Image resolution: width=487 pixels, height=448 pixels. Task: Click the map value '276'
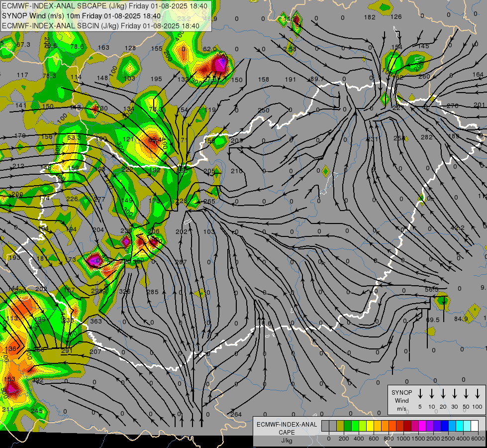(453, 106)
